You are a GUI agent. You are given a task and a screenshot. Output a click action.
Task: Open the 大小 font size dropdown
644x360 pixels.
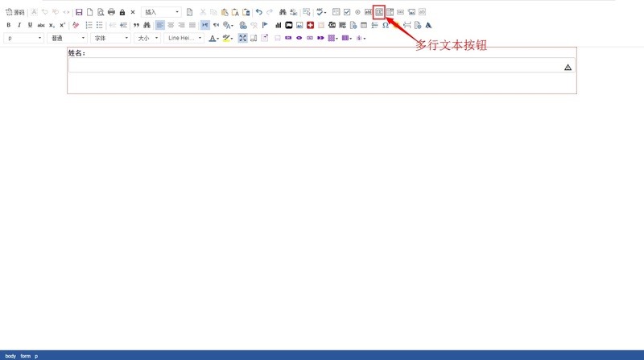(147, 38)
